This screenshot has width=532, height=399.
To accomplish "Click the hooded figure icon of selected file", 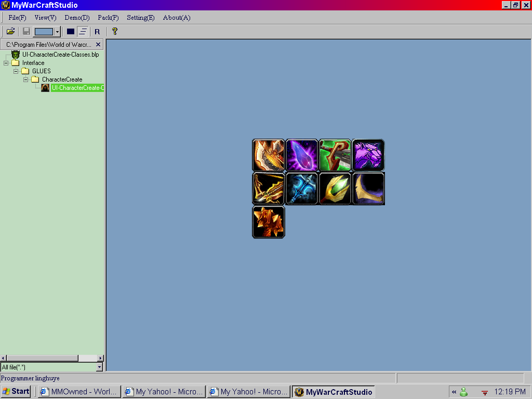I will pos(45,88).
